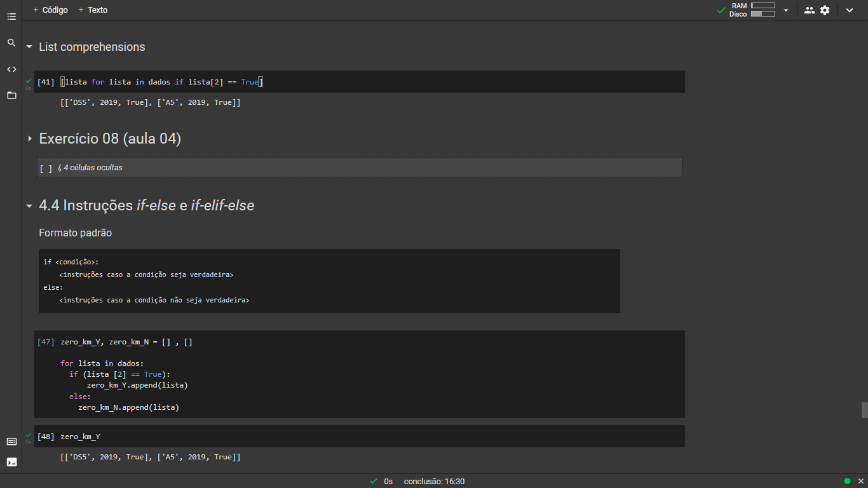Screen dimensions: 868x488
Task: Collapse the 4.4 Instruções if-else section
Action: click(x=29, y=206)
